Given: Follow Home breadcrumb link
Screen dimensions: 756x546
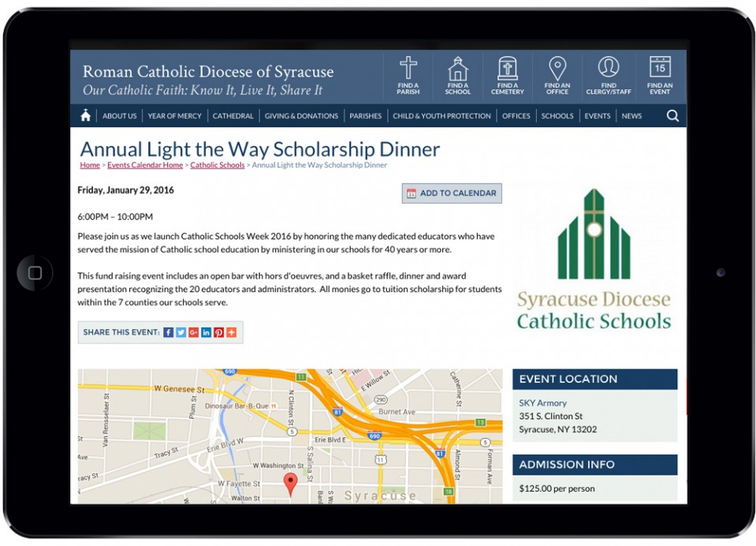Looking at the screenshot, I should click(90, 165).
